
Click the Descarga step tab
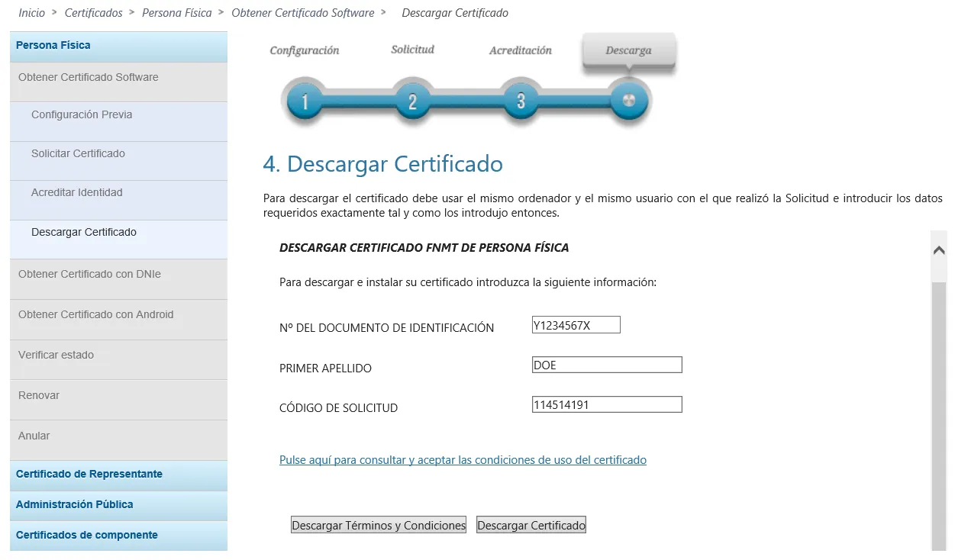click(628, 51)
